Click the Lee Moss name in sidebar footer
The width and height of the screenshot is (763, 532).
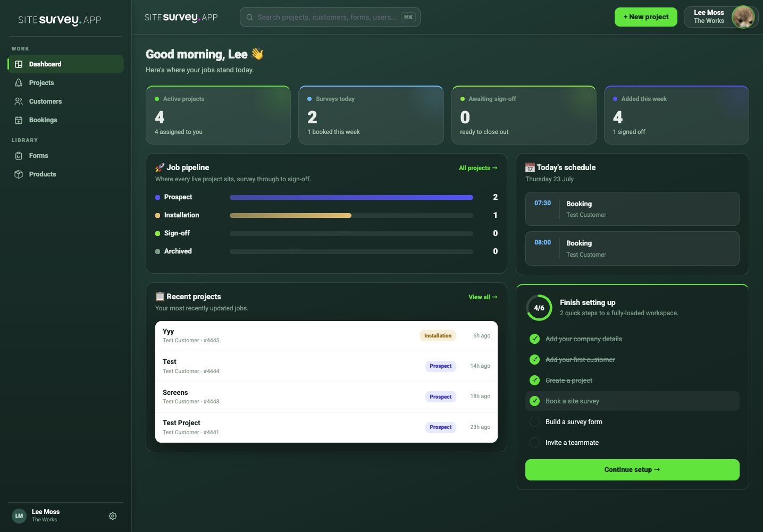[46, 512]
